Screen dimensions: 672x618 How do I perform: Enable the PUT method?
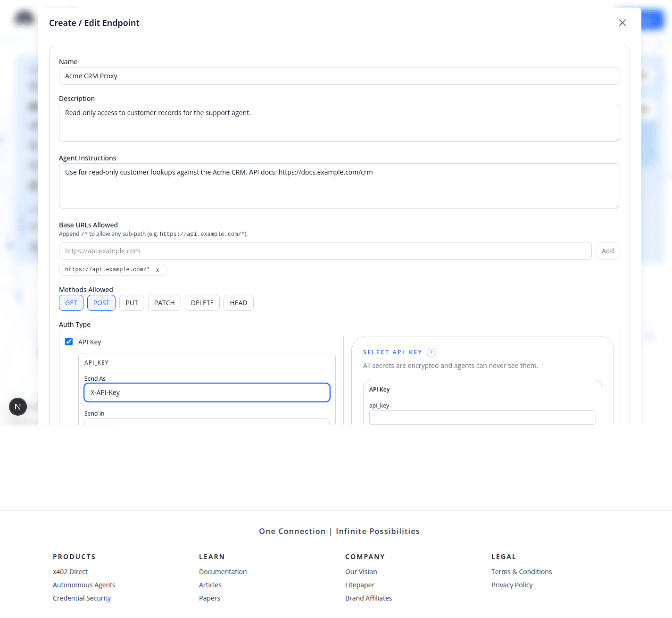[132, 303]
